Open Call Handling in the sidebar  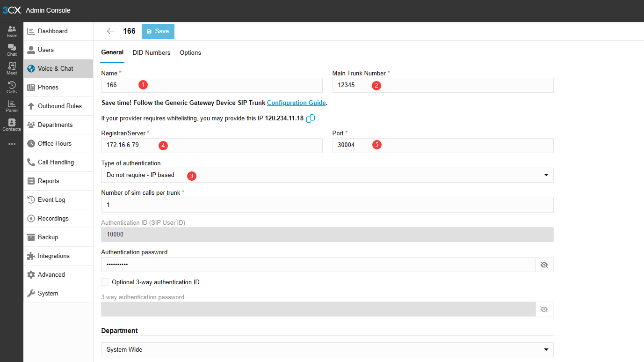[58, 163]
